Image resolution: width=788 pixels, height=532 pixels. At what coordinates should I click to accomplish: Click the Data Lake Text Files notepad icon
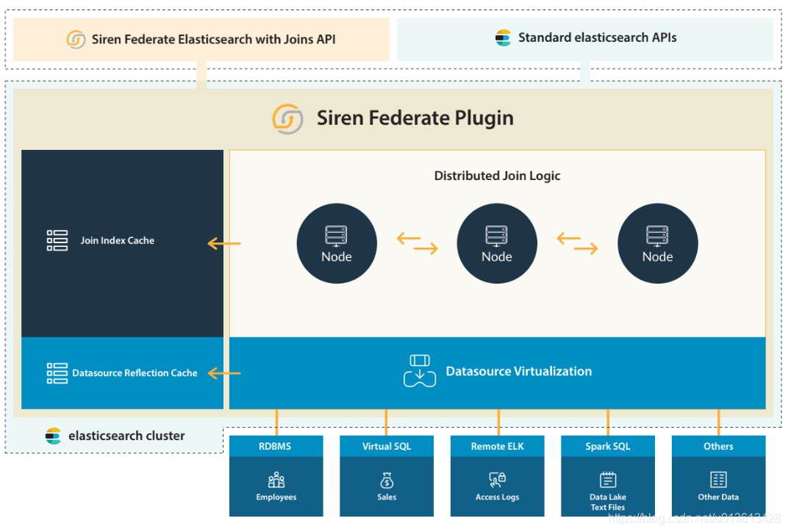point(608,480)
